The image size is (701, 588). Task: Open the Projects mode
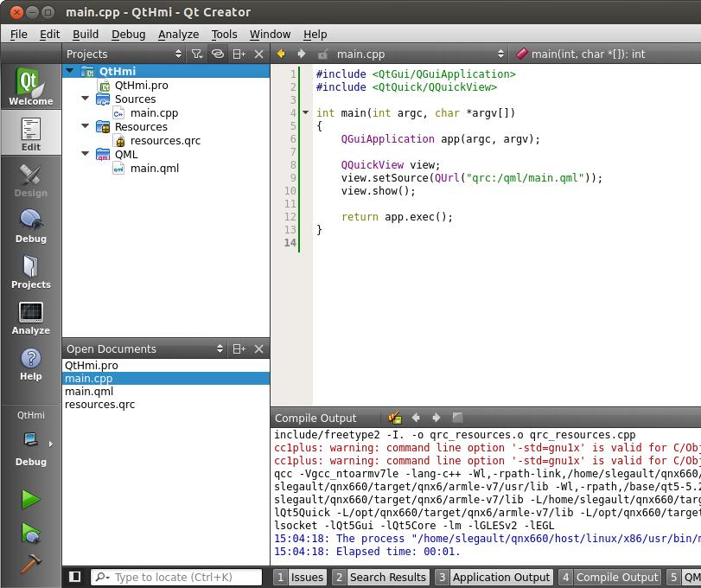pos(31,272)
